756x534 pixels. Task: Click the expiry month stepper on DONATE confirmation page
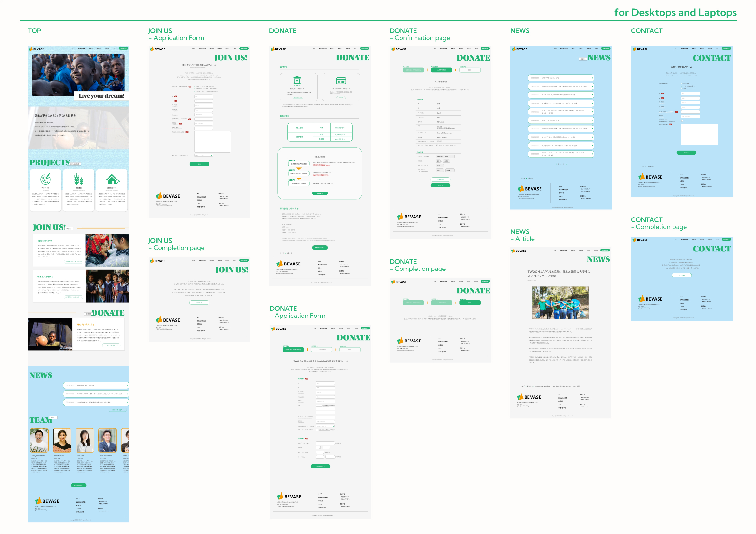(x=440, y=161)
